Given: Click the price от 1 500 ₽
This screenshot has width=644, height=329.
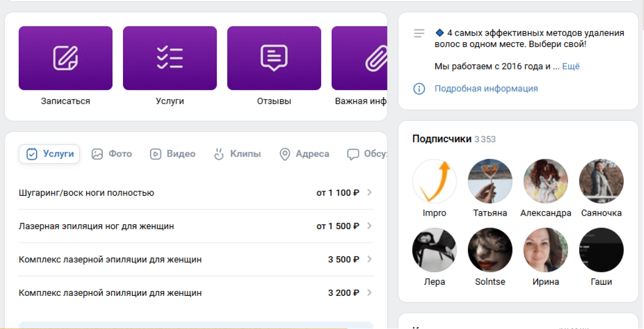Looking at the screenshot, I should click(338, 226).
